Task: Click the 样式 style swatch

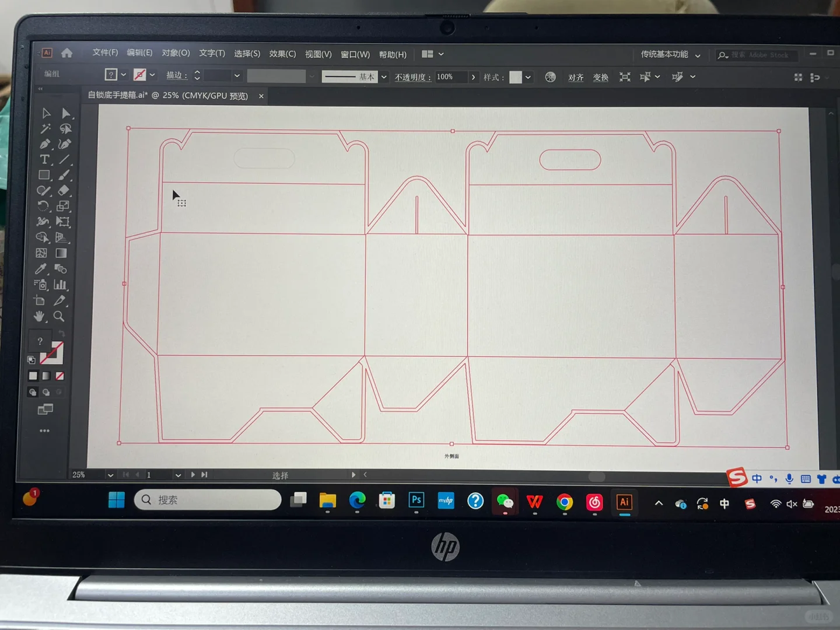Action: [x=516, y=77]
